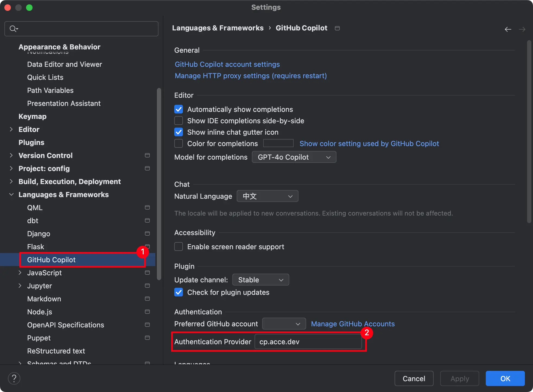The width and height of the screenshot is (533, 392).
Task: Expand Project: config section
Action: pos(11,168)
